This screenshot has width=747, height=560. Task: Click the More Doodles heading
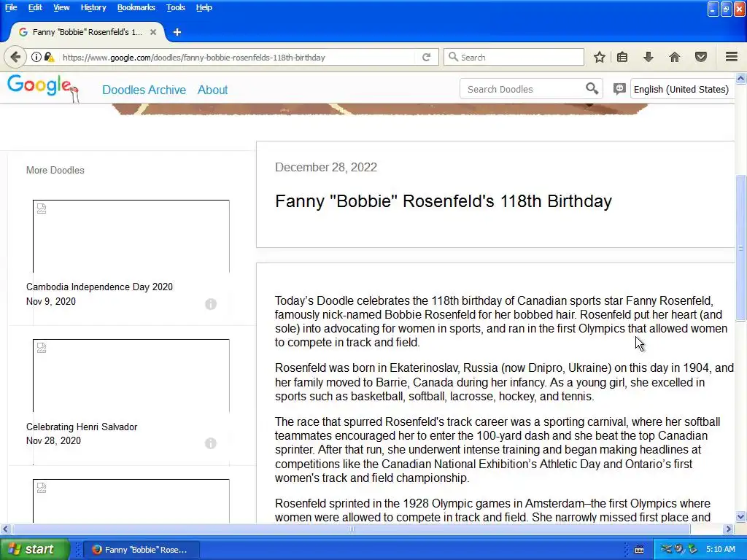tap(55, 170)
